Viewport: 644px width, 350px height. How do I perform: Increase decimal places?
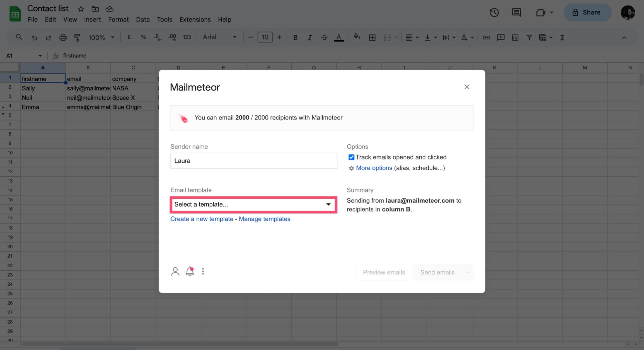172,37
